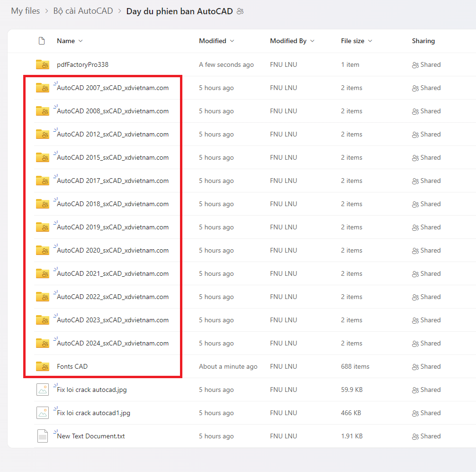The image size is (476, 472).
Task: Open AutoCAD 2007_sxCAD_xdvietnam.com folder
Action: (113, 88)
